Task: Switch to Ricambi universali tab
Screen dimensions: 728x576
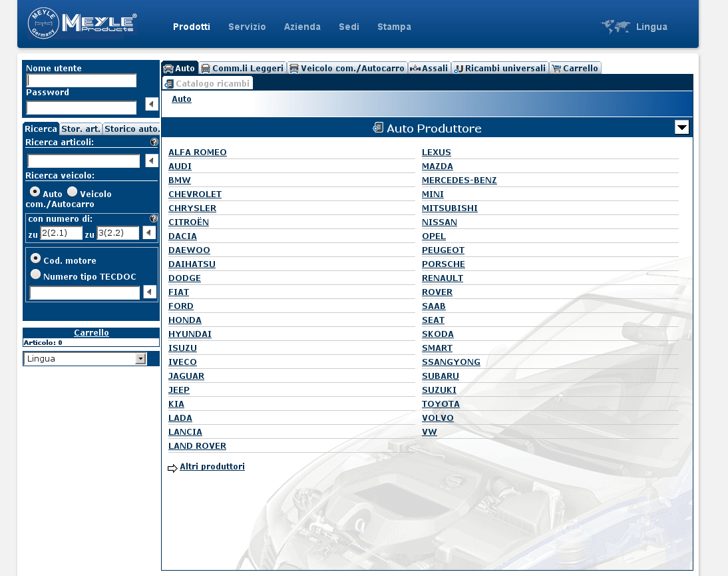Action: pyautogui.click(x=500, y=68)
